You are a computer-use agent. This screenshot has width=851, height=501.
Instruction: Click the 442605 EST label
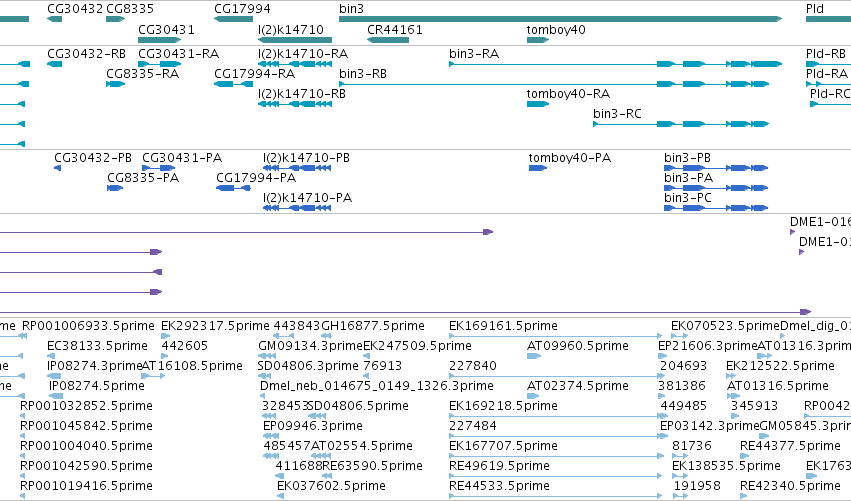click(x=185, y=346)
